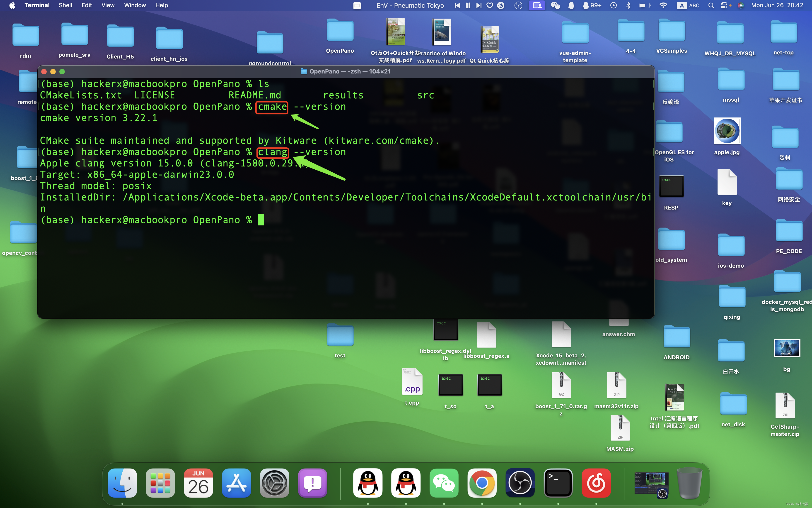Screen dimensions: 812x508
Task: Open the Wi-Fi status menu
Action: (663, 5)
